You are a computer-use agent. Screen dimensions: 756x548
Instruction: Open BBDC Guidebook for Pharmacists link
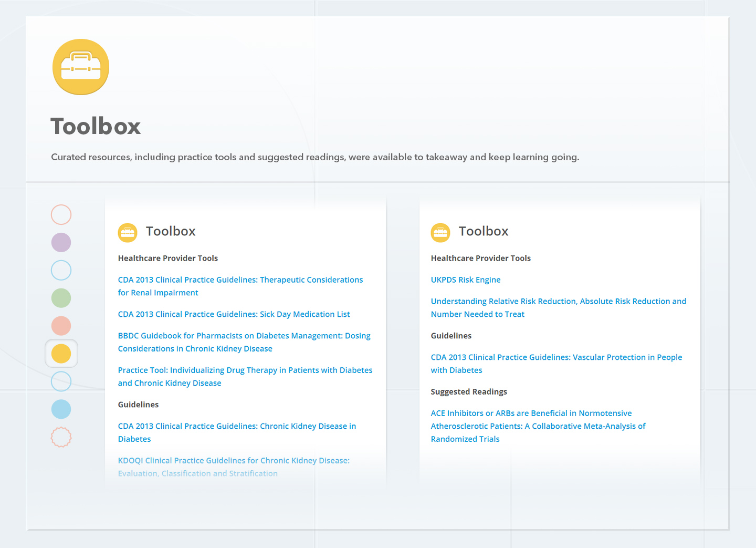(x=244, y=336)
